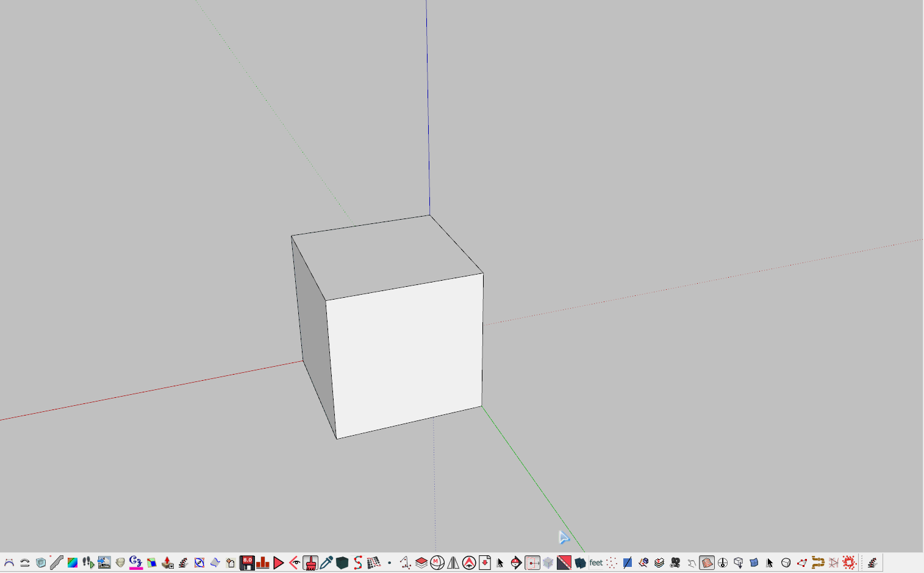Select the footprints walk-through icon
Screen dimensions: 924x573
(x=88, y=563)
